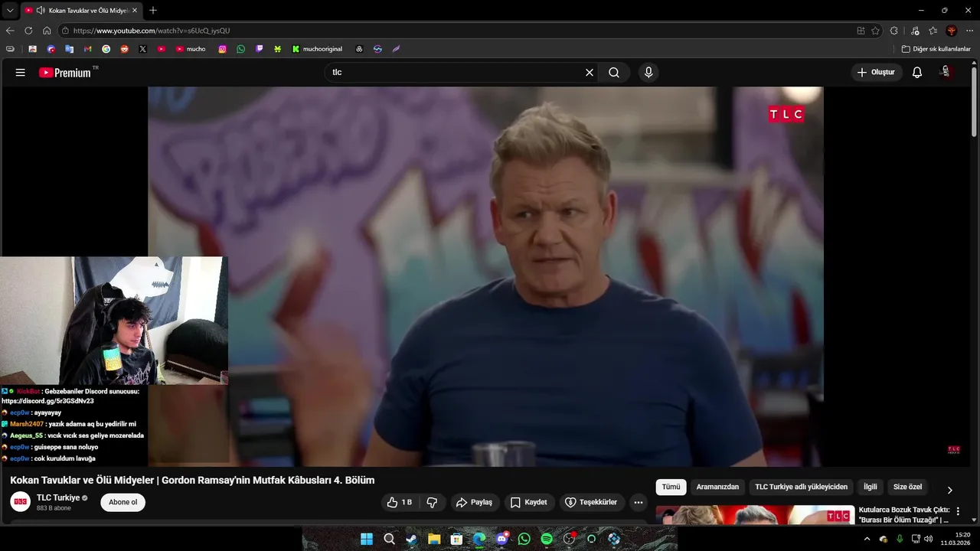The width and height of the screenshot is (980, 551).
Task: Open the browser profile avatar
Action: tap(952, 31)
